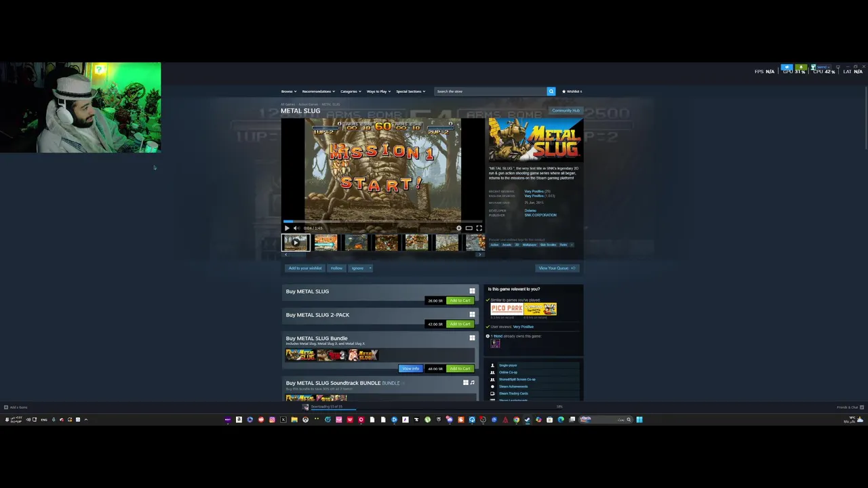This screenshot has height=488, width=868.
Task: Open video player settings gear
Action: point(458,228)
